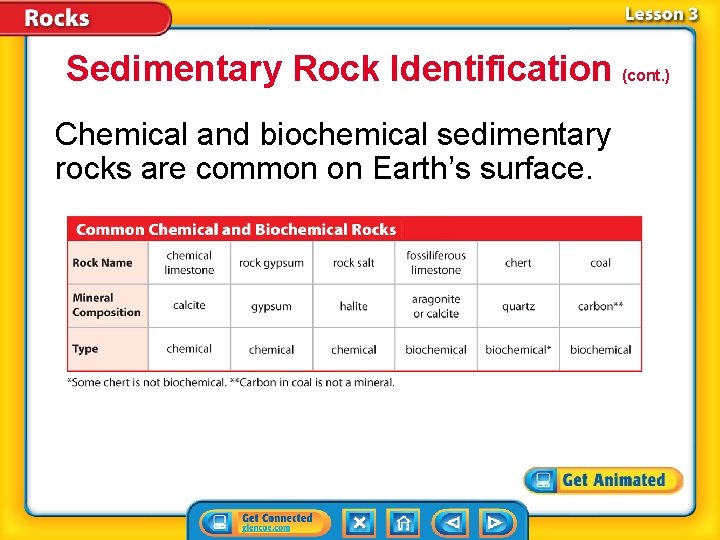Click the computer icon on Get Animated
720x540 pixels.
(543, 481)
